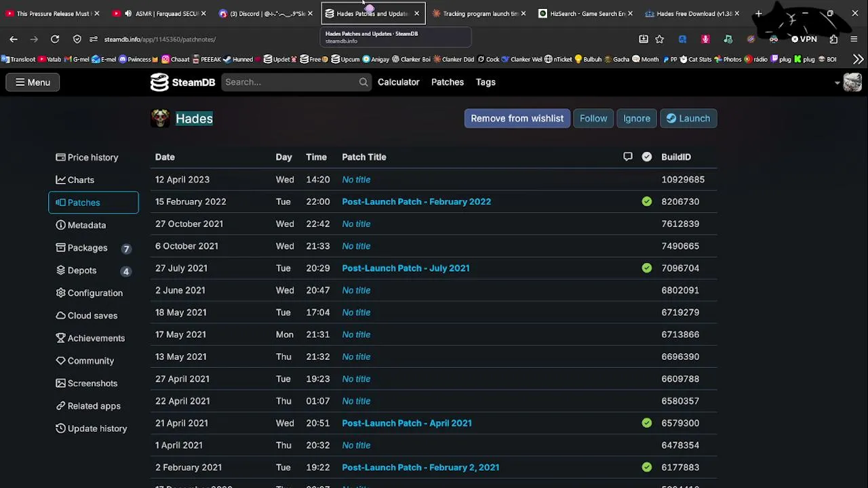Open the browser extensions puzzle icon
The height and width of the screenshot is (488, 868).
pos(834,39)
